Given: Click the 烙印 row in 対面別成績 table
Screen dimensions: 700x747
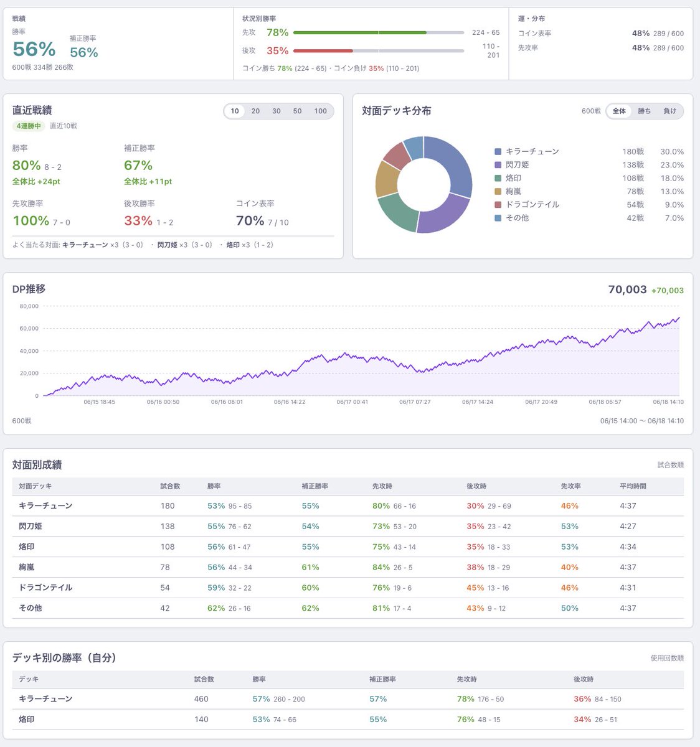Looking at the screenshot, I should [348, 547].
